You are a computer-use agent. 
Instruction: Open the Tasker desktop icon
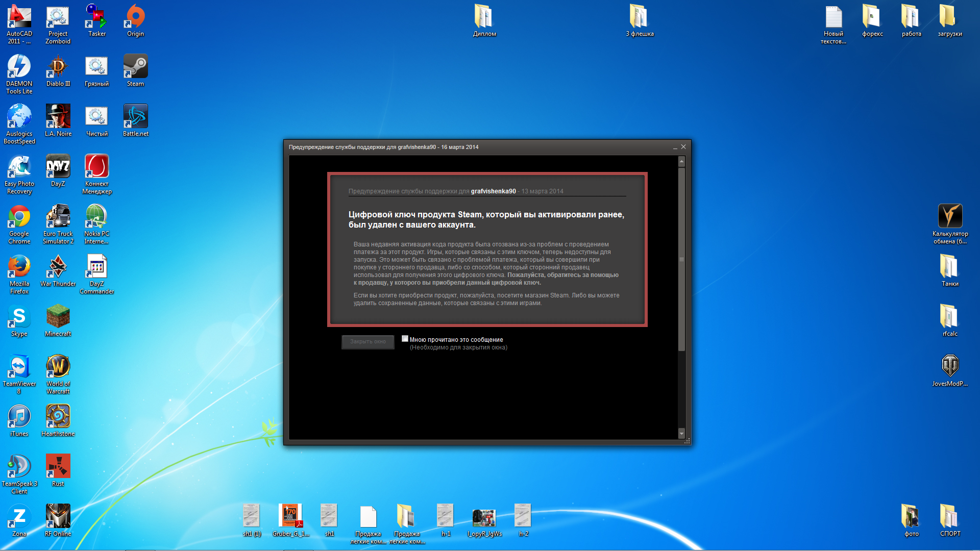(x=97, y=20)
